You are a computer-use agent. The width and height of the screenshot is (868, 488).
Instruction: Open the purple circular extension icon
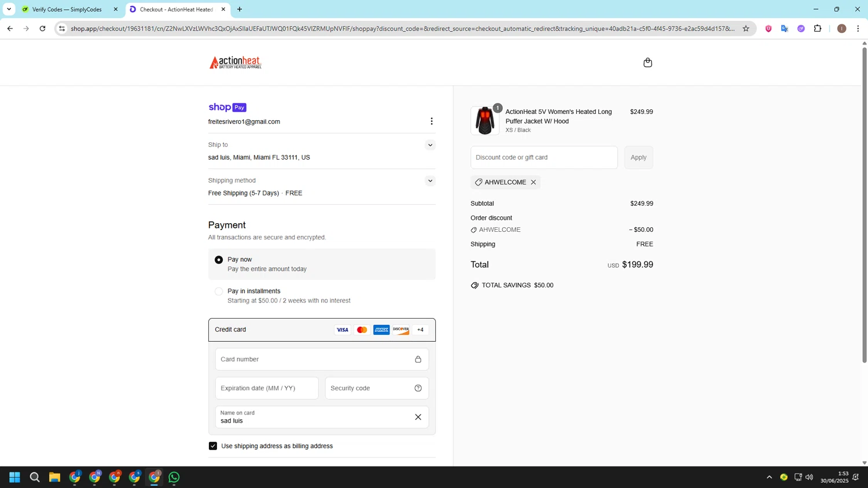tap(801, 28)
